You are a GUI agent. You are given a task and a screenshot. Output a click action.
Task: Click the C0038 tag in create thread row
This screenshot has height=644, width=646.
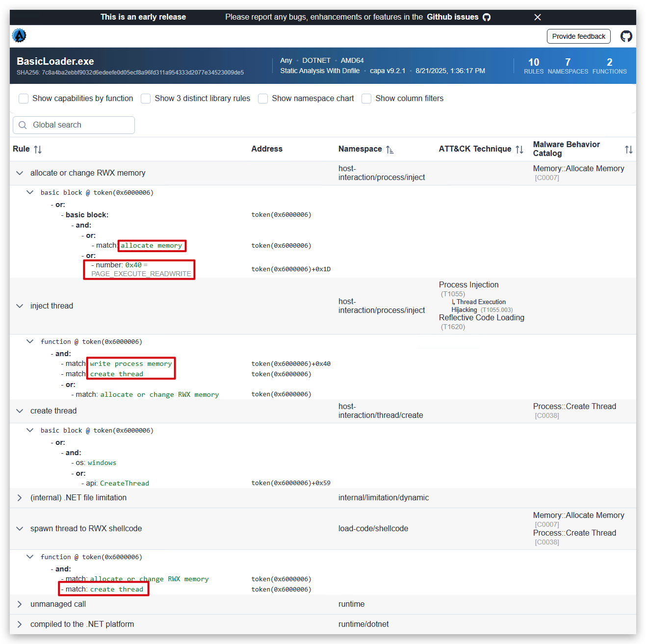(x=547, y=415)
